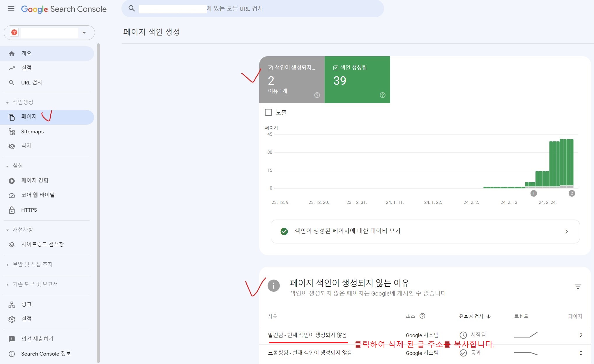Click the URL inspection search magnifier icon
The image size is (594, 364).
(x=132, y=8)
